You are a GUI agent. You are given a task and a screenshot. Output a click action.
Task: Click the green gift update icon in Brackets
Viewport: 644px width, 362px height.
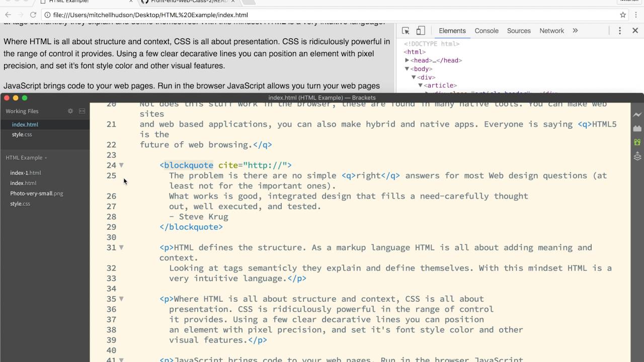[x=637, y=142]
